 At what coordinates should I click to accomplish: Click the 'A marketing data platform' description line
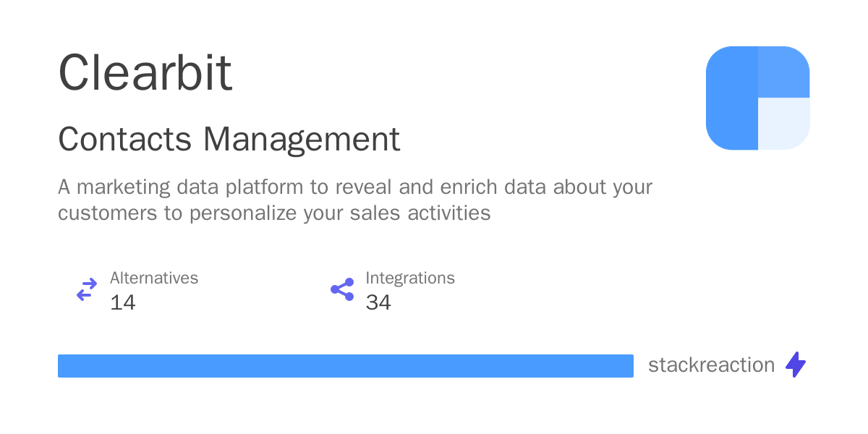coord(354,187)
